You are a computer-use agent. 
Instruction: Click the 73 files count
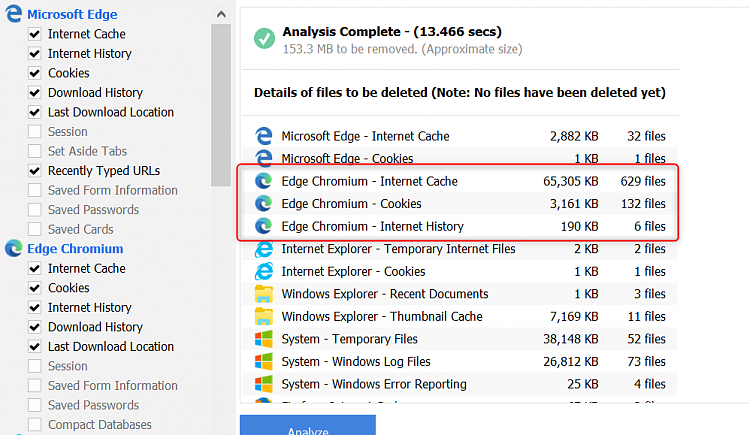[646, 361]
